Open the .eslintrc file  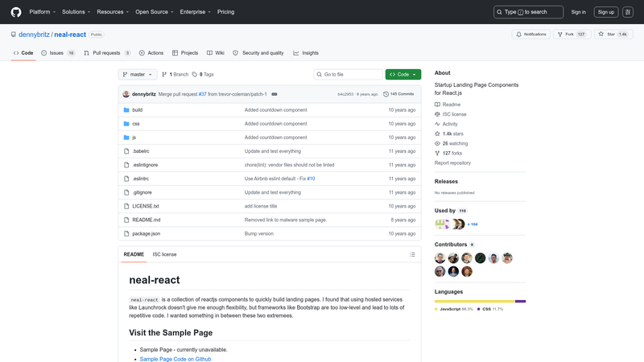point(140,179)
